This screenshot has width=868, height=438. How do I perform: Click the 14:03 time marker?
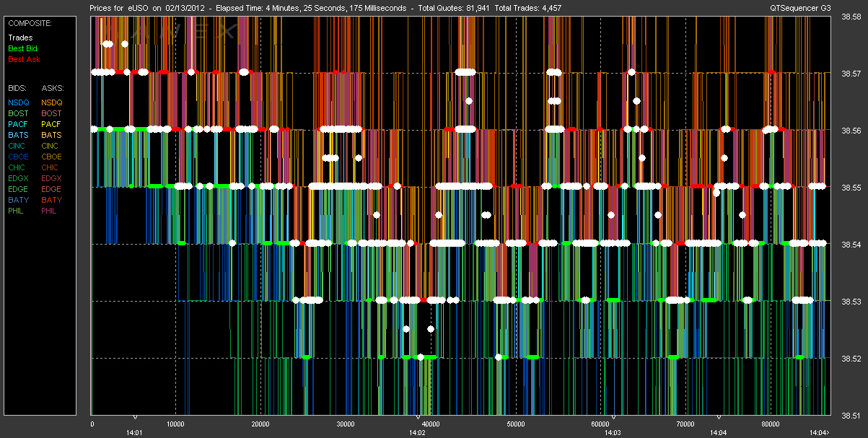tap(612, 433)
